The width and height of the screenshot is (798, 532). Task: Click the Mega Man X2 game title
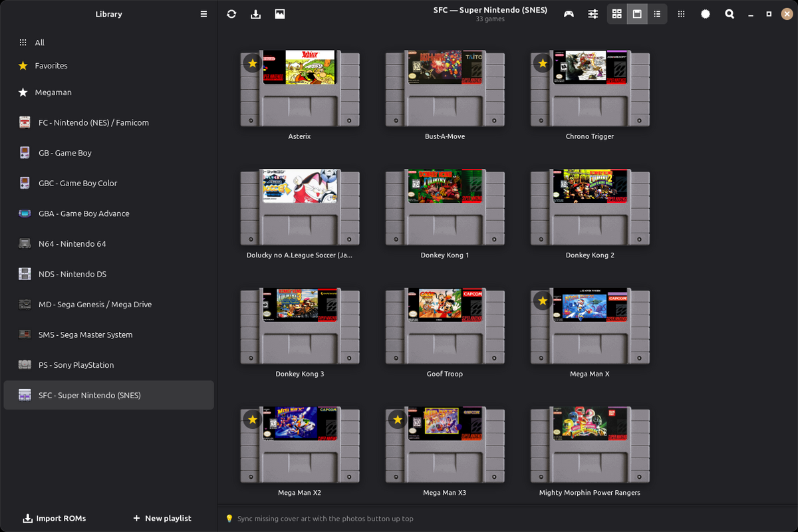[x=300, y=493]
